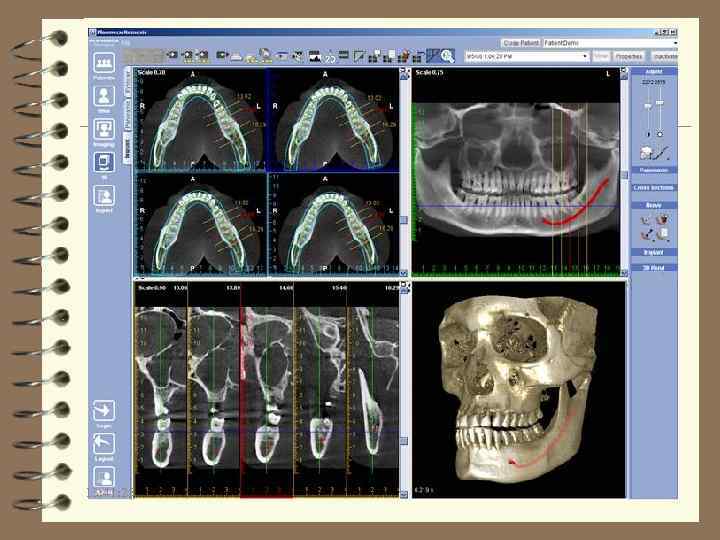Viewport: 720px width, 540px height.
Task: Select the Cross sections panel header
Action: click(654, 187)
